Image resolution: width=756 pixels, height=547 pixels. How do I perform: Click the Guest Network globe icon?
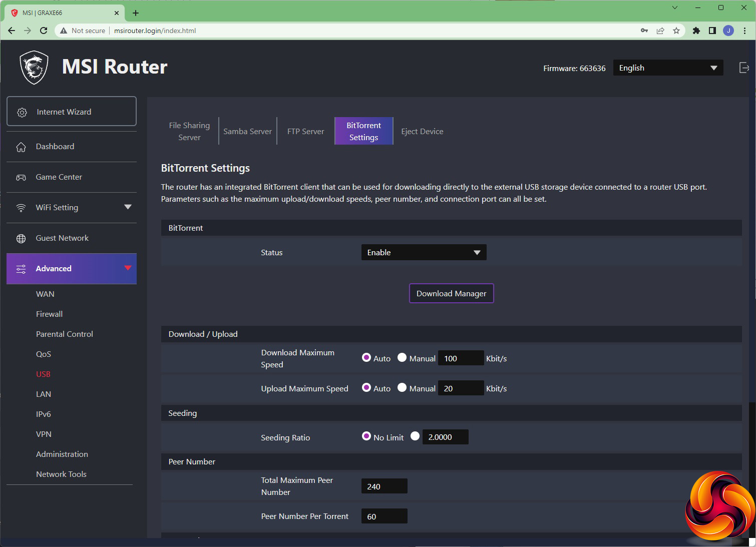point(21,239)
